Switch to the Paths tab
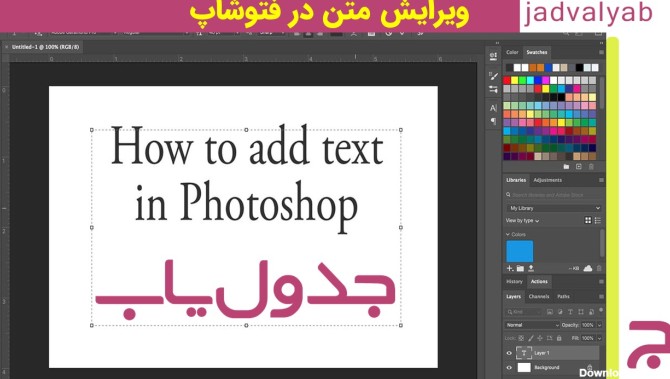The height and width of the screenshot is (379, 670). point(563,297)
